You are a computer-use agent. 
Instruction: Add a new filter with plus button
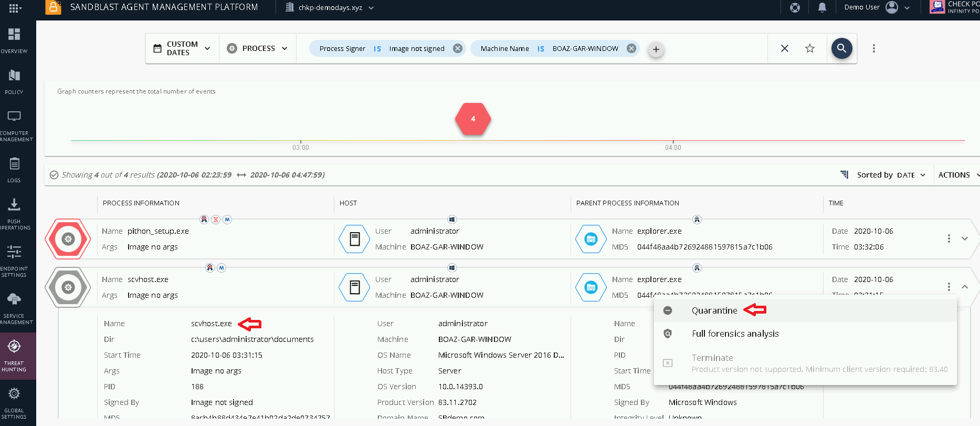tap(656, 49)
